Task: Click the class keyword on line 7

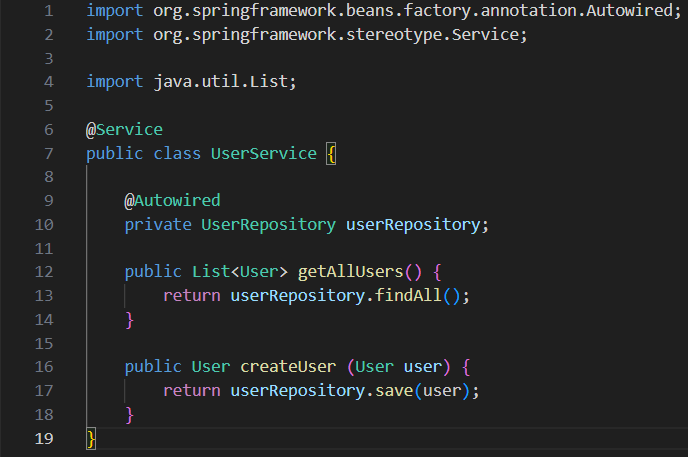Action: (176, 154)
